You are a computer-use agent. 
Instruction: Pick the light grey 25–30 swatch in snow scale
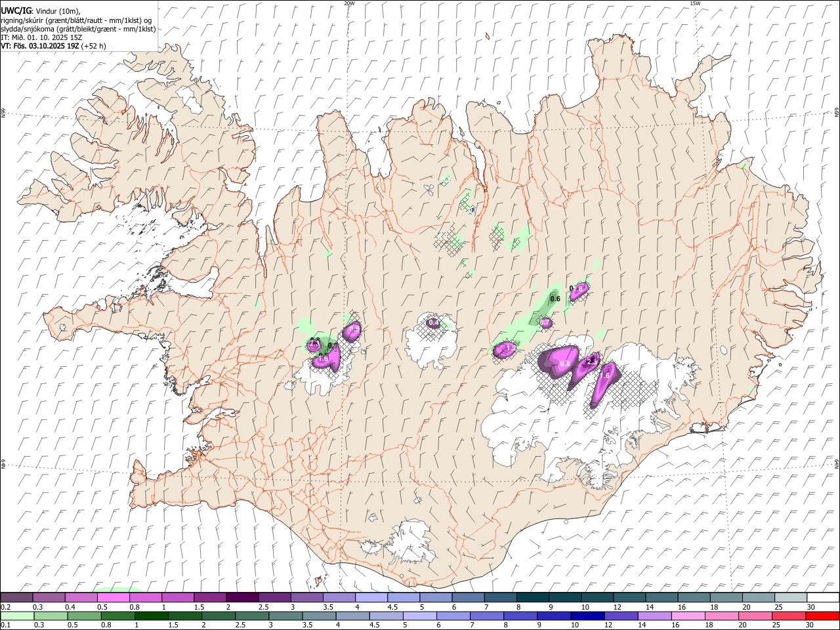tap(791, 597)
